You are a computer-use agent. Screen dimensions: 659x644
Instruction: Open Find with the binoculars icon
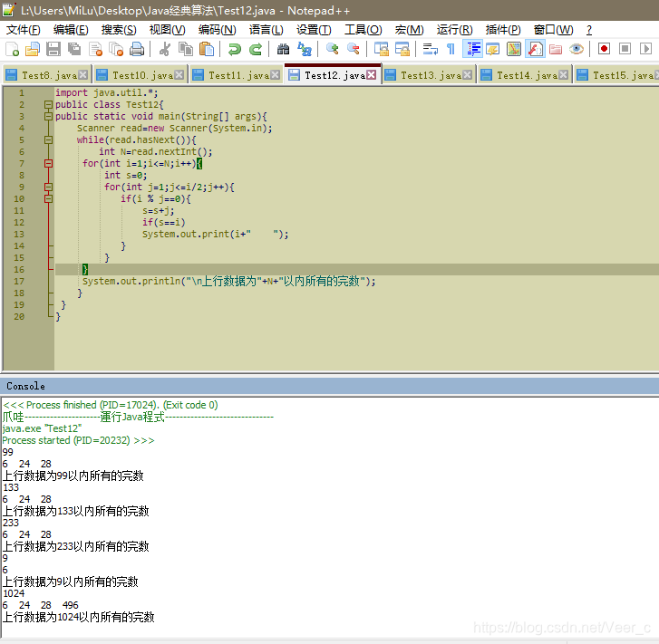283,49
